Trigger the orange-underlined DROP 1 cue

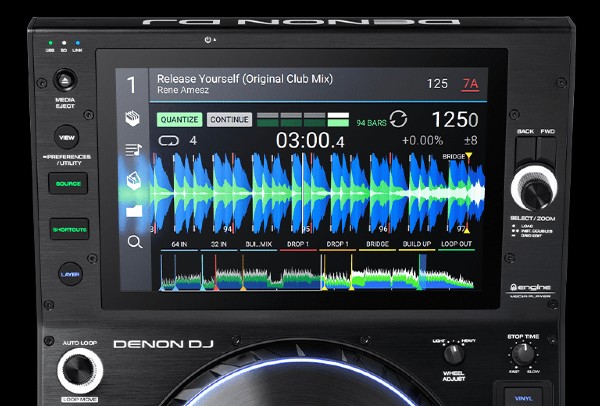coord(338,244)
